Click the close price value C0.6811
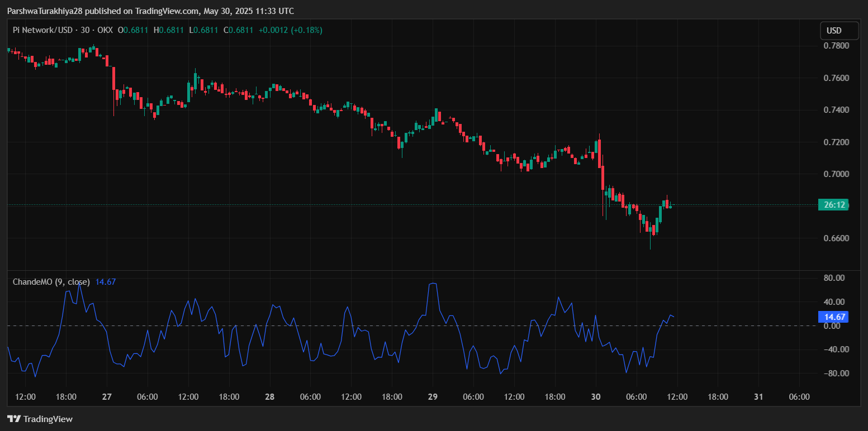 tap(239, 30)
